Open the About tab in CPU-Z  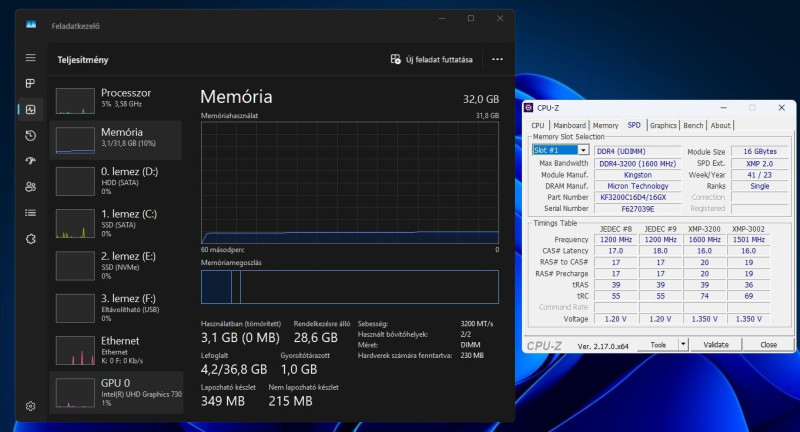click(720, 125)
